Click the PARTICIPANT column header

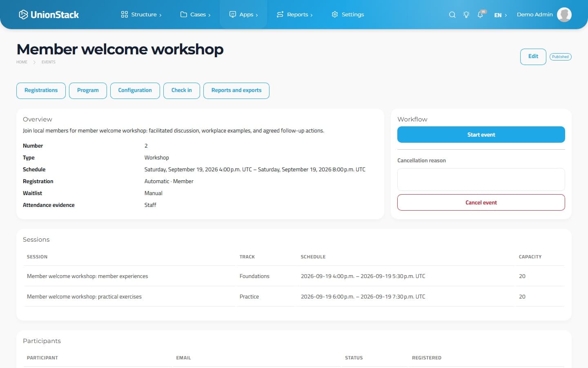pyautogui.click(x=42, y=358)
